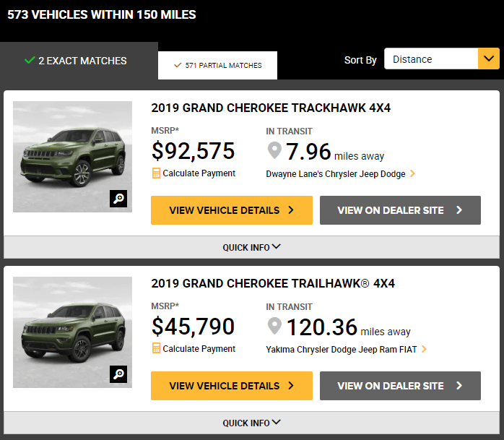Open Calculate Payment link for $92,575 Trackhawk
Viewport: 504px width, 440px height.
(x=199, y=173)
